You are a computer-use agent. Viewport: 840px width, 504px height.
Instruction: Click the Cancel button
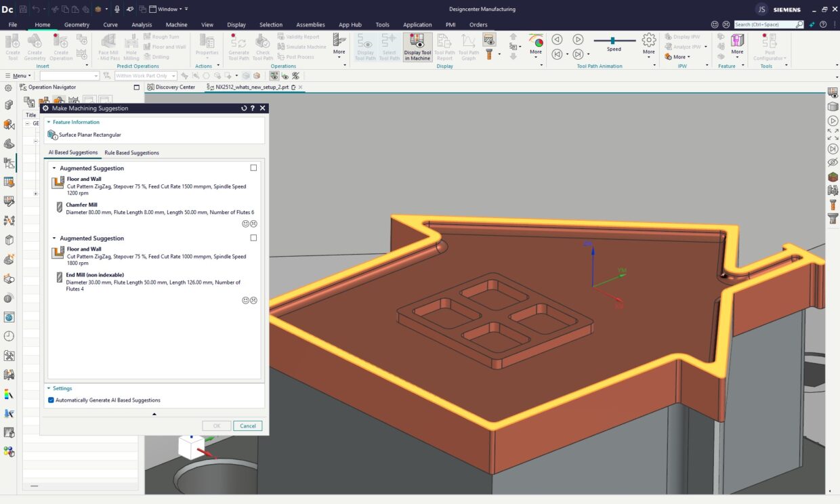click(248, 426)
